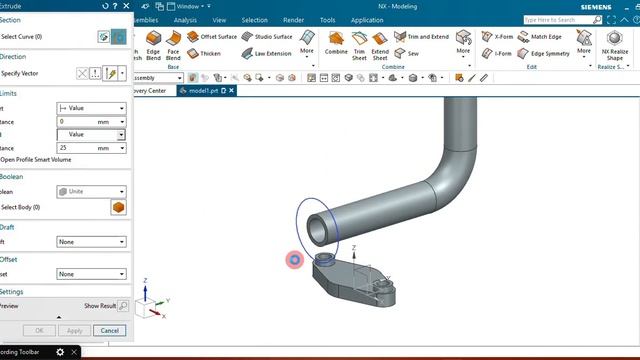
Task: Launch the Studio Surface tool
Action: point(267,37)
